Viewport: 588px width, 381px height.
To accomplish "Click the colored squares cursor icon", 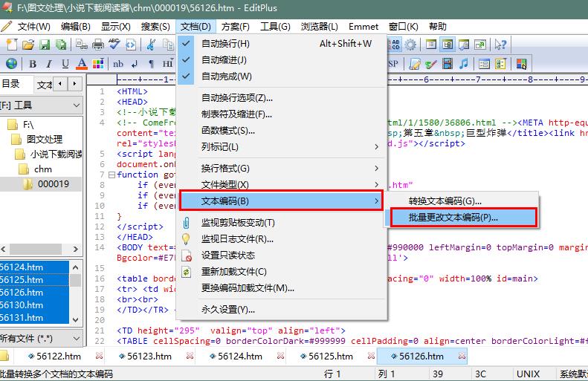I will [521, 64].
